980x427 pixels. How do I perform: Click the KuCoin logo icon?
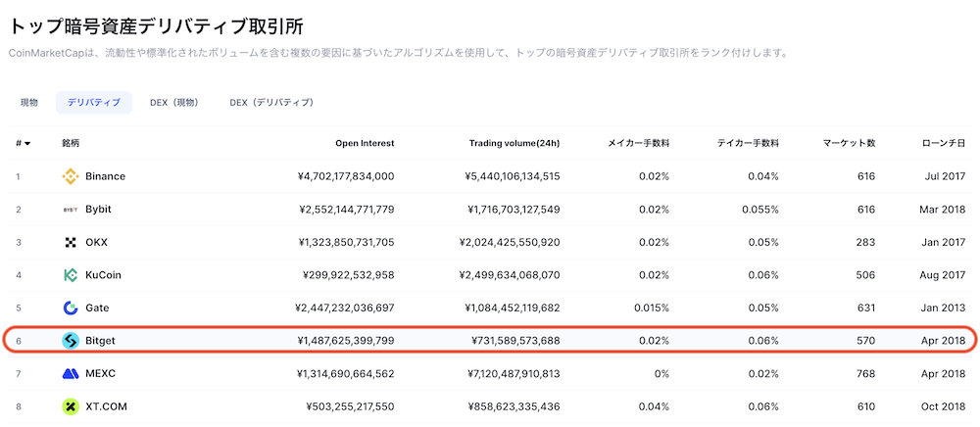(71, 275)
